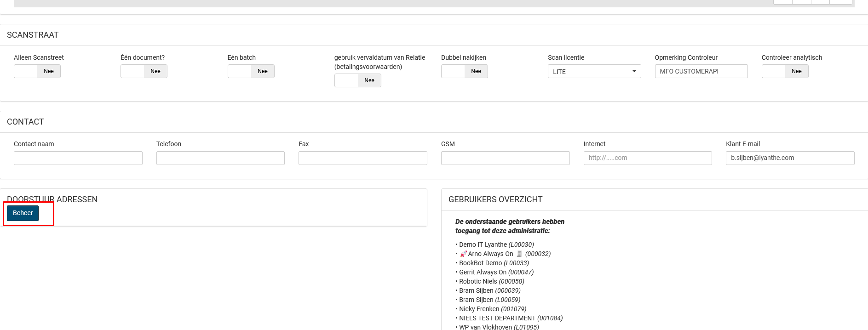Click the Opmerking Controleur text field
Image resolution: width=868 pixels, height=330 pixels.
pos(701,71)
